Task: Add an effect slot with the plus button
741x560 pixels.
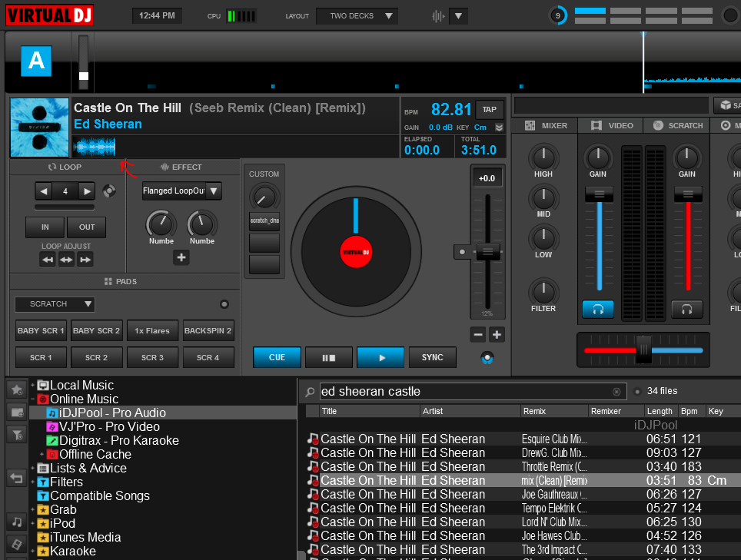Action: [x=181, y=258]
